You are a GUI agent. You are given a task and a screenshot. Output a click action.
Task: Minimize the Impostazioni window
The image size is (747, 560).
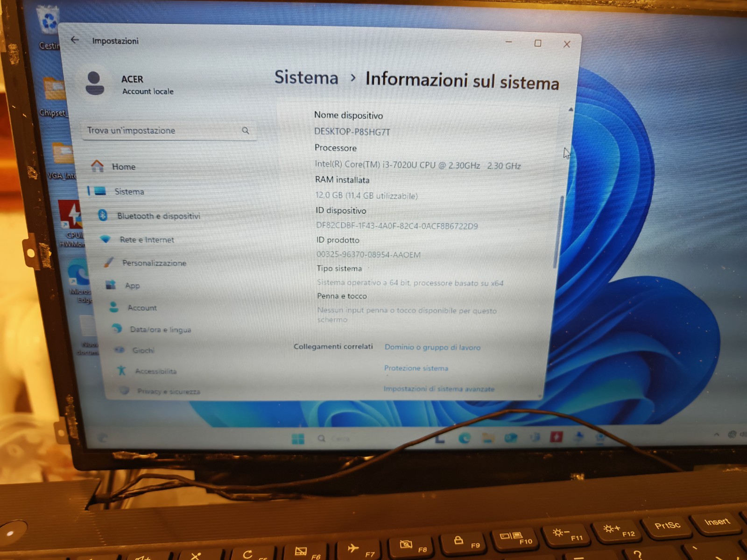tap(509, 42)
